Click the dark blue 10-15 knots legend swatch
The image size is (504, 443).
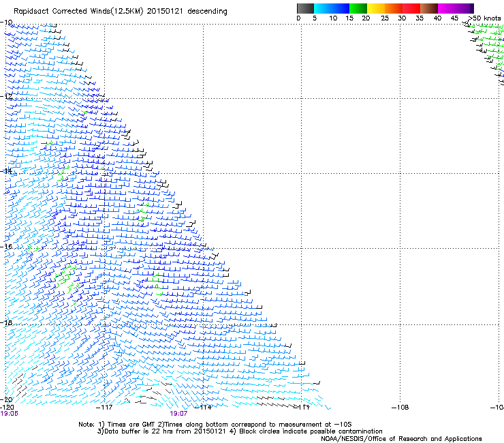coord(341,8)
